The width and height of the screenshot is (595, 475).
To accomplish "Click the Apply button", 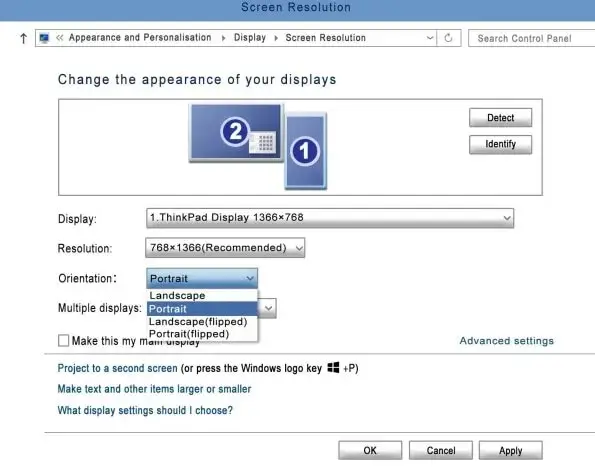I will coord(510,450).
